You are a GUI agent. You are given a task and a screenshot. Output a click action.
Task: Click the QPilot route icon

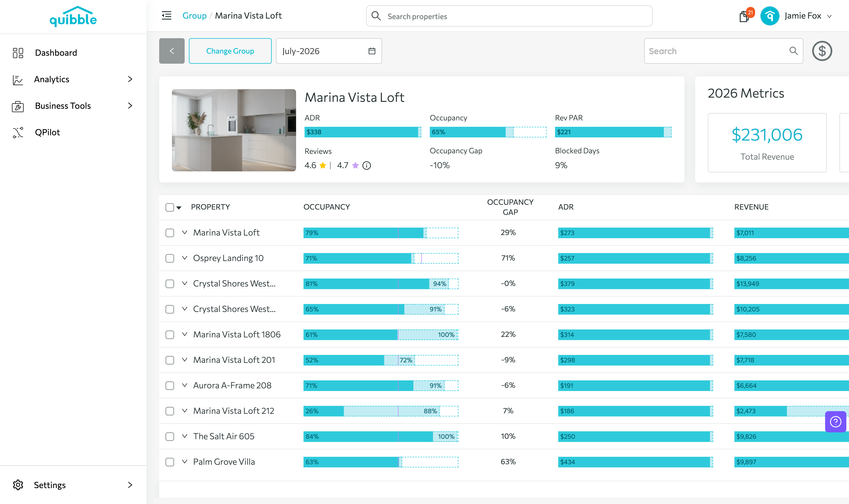(18, 132)
